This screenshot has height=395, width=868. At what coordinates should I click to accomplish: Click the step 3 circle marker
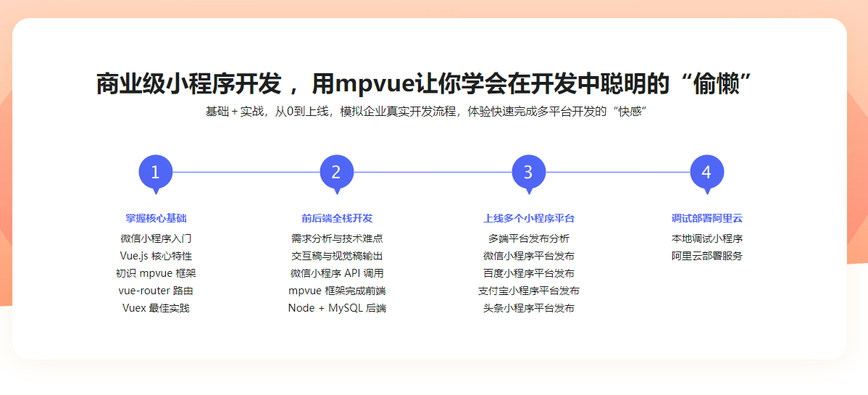click(528, 172)
